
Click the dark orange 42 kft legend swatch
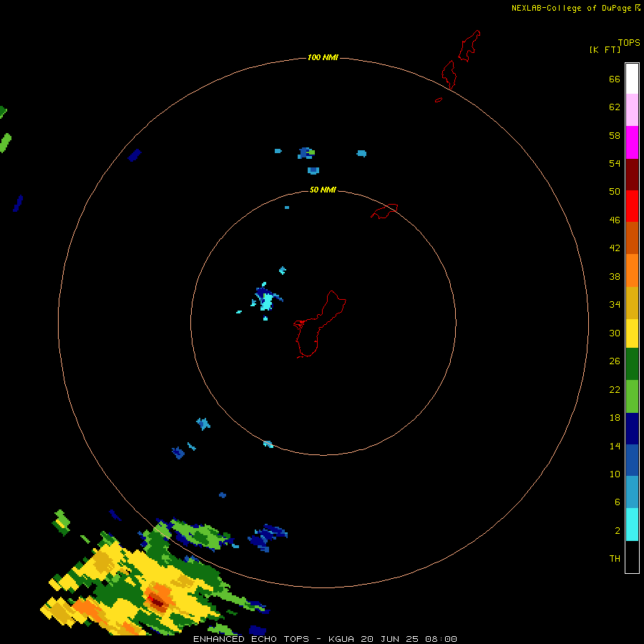[632, 238]
